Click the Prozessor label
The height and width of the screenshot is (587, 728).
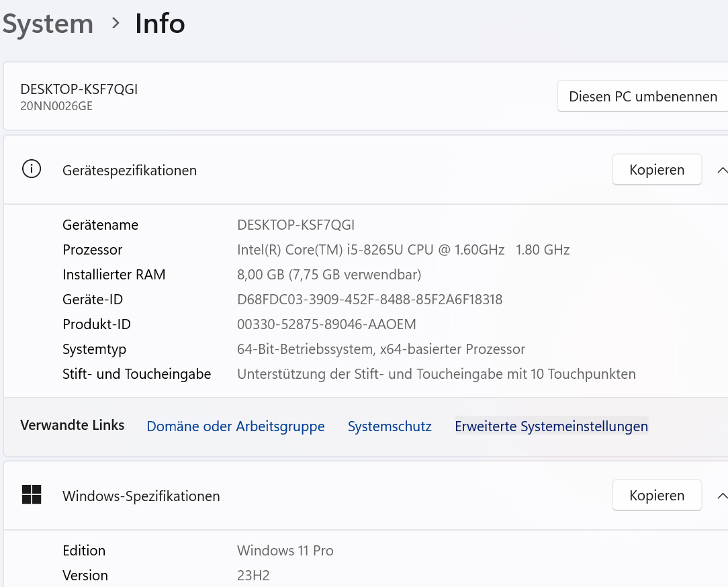click(x=93, y=250)
